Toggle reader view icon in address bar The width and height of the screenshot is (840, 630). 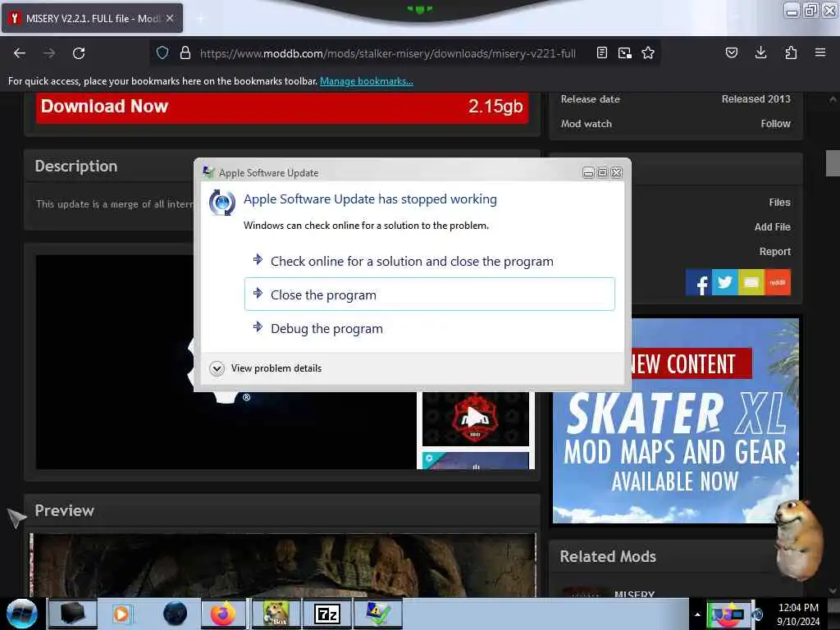(x=602, y=52)
